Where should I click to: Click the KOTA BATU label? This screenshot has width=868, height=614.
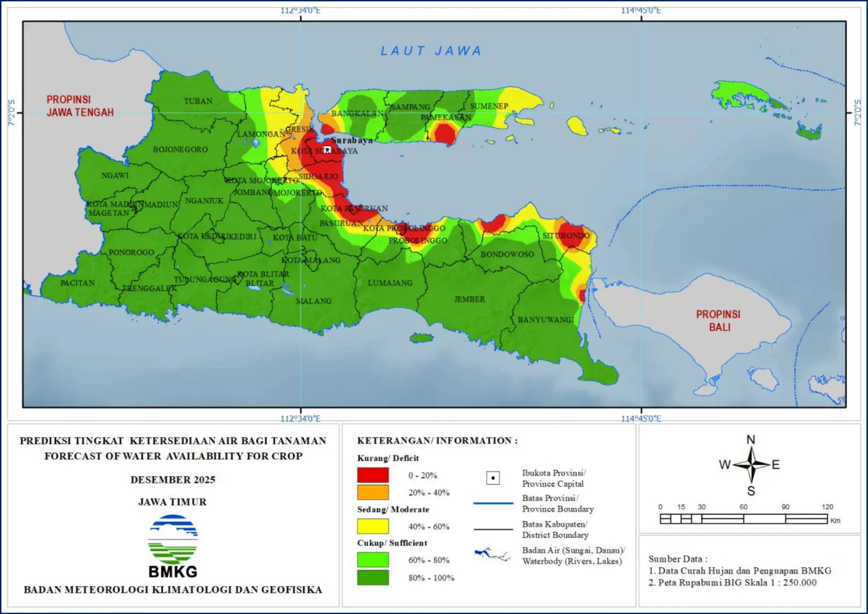coord(295,238)
